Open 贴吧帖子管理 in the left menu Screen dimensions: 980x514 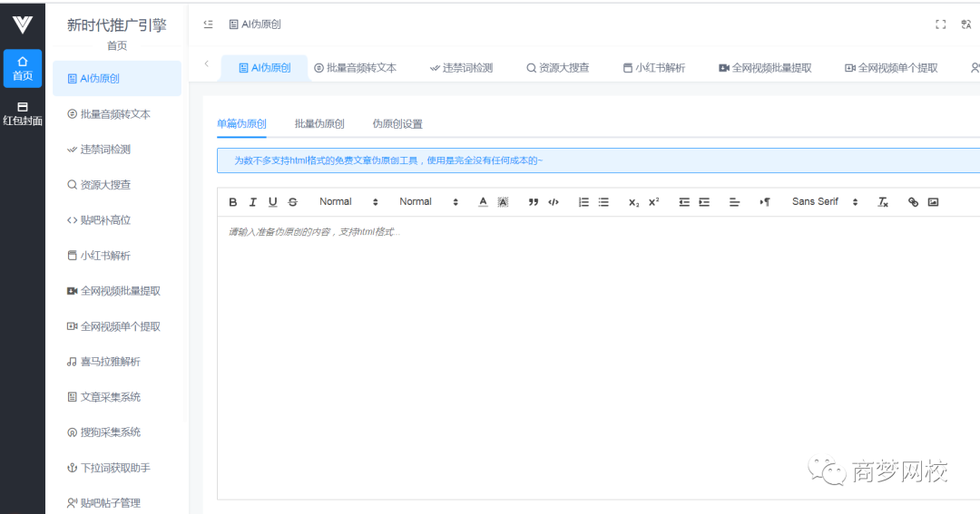coord(117,503)
